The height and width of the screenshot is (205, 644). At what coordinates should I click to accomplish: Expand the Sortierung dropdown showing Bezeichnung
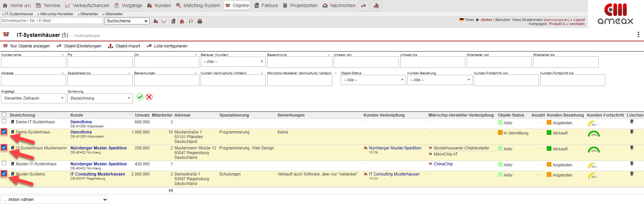[x=100, y=98]
